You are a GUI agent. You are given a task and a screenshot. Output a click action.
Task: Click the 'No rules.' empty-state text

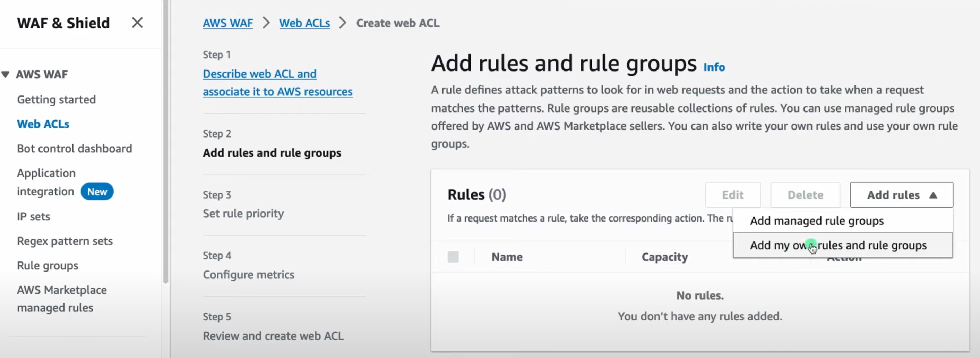[x=699, y=295]
